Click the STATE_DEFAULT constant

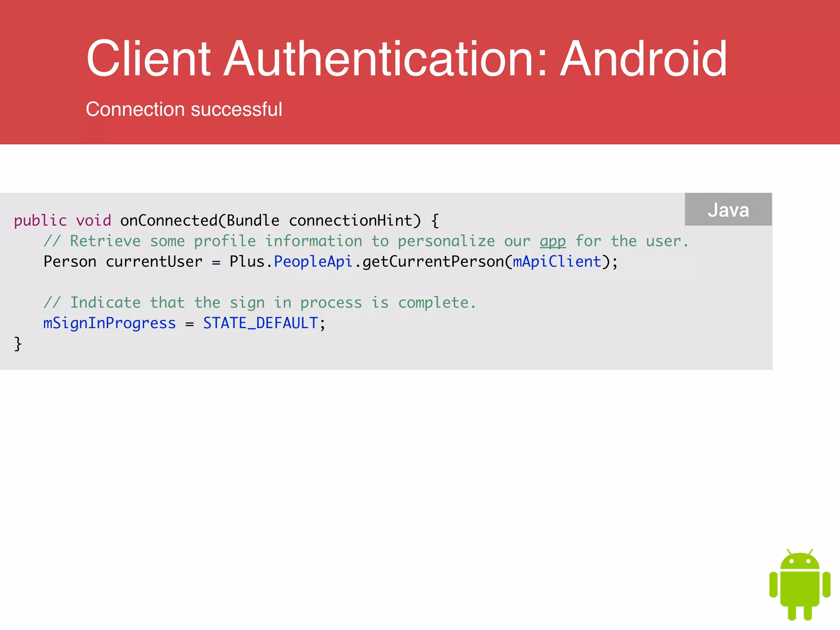(260, 324)
